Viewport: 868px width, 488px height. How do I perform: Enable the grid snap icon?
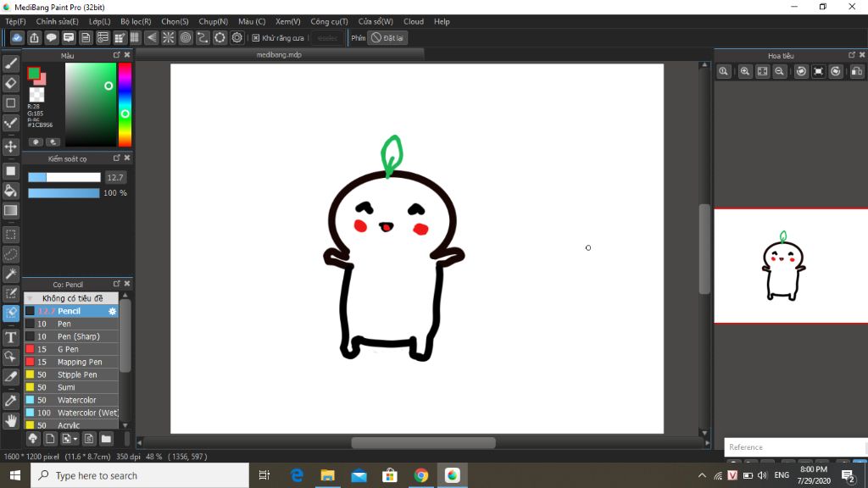(x=135, y=37)
